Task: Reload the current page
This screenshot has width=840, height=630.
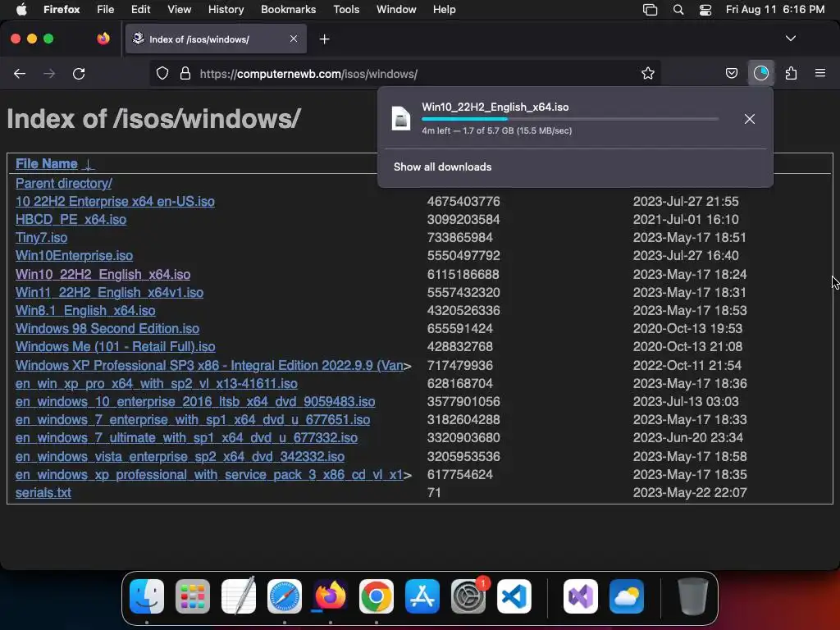Action: (x=79, y=73)
